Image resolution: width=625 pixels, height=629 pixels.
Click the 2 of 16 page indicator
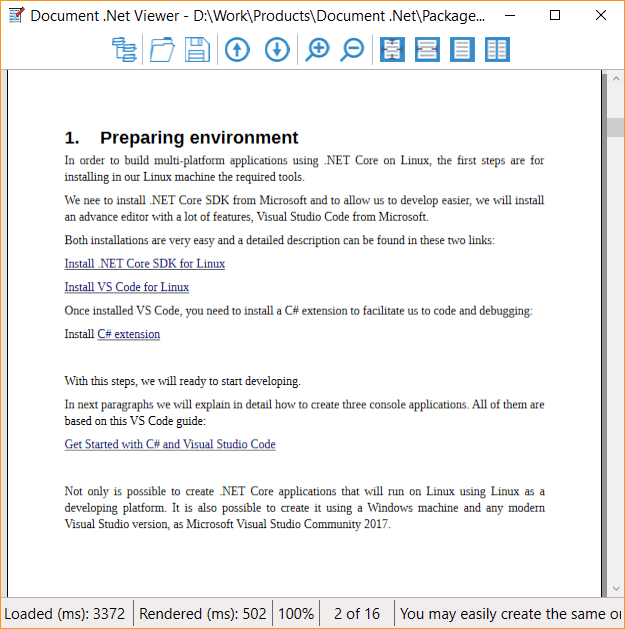point(357,614)
